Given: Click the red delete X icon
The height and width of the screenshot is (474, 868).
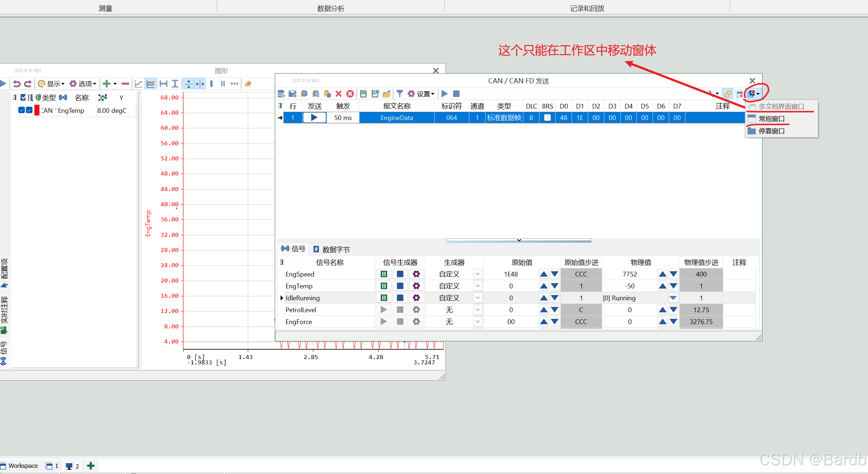Looking at the screenshot, I should [x=338, y=94].
